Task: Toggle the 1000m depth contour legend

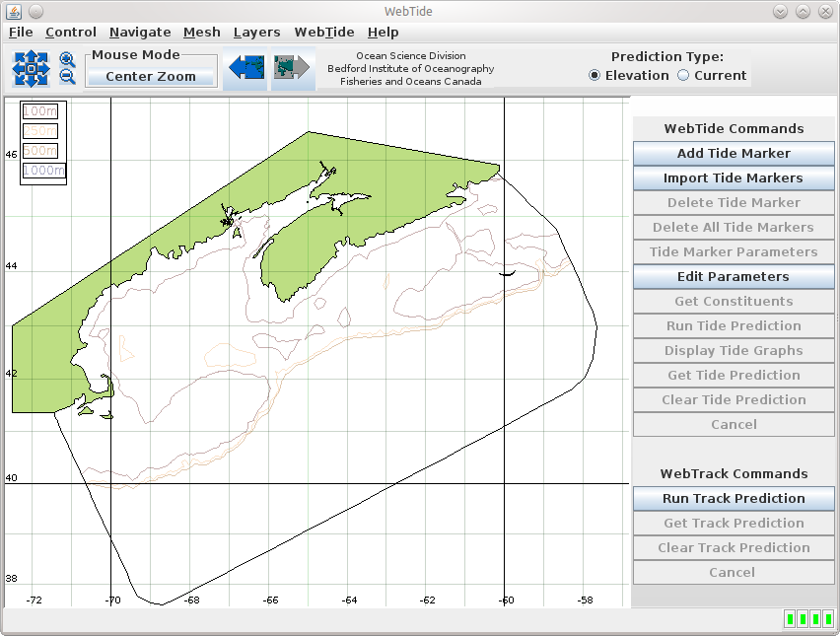Action: [x=44, y=172]
